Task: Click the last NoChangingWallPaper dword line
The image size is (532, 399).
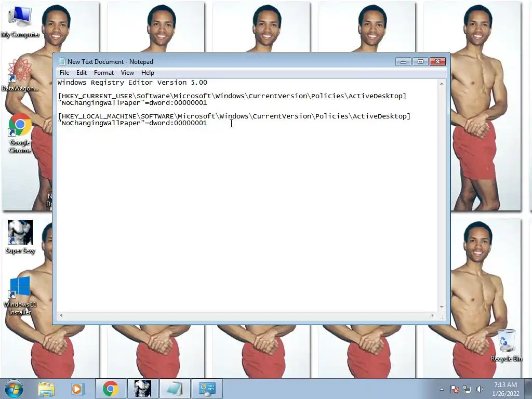Action: click(x=132, y=123)
